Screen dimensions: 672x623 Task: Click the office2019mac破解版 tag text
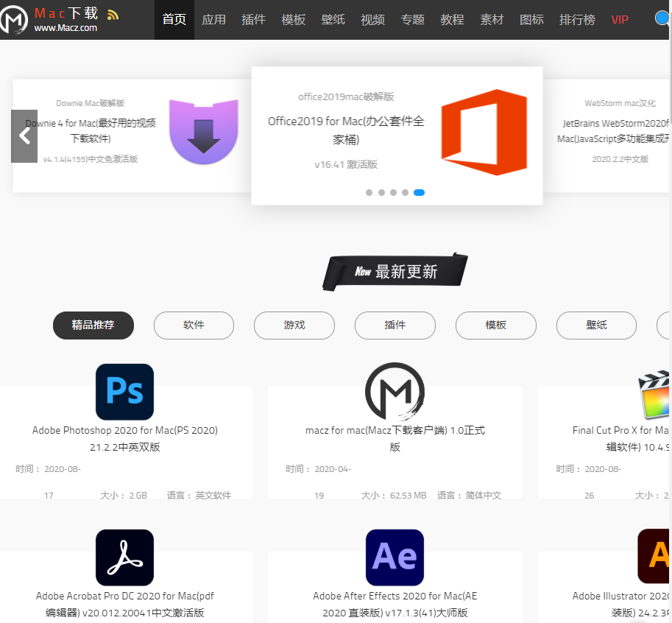click(x=346, y=97)
